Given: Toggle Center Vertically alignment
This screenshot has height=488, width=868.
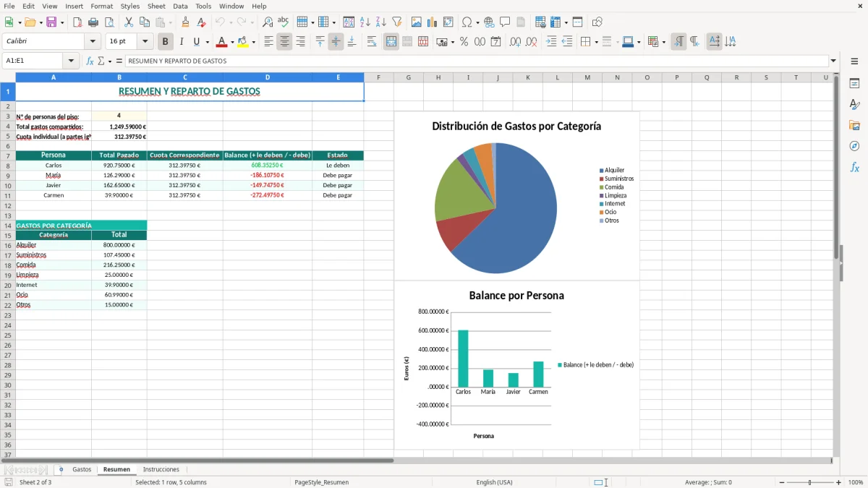Looking at the screenshot, I should pos(336,42).
